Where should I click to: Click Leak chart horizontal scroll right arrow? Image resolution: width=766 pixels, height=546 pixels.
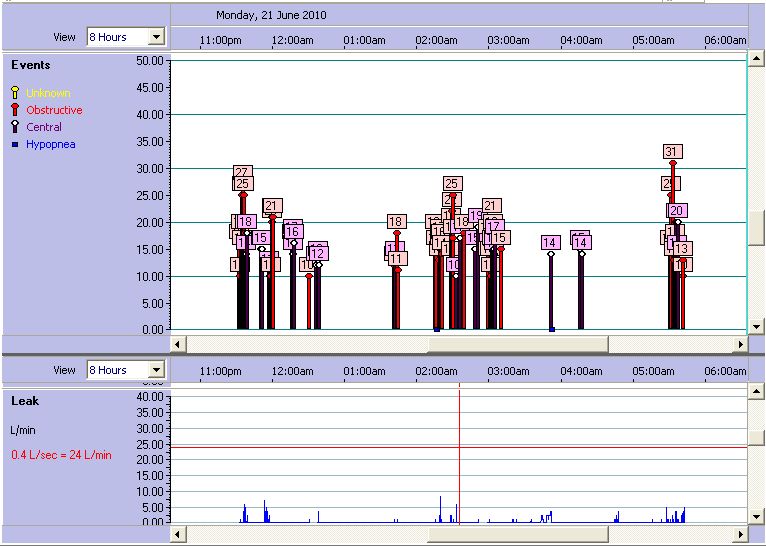pyautogui.click(x=741, y=534)
